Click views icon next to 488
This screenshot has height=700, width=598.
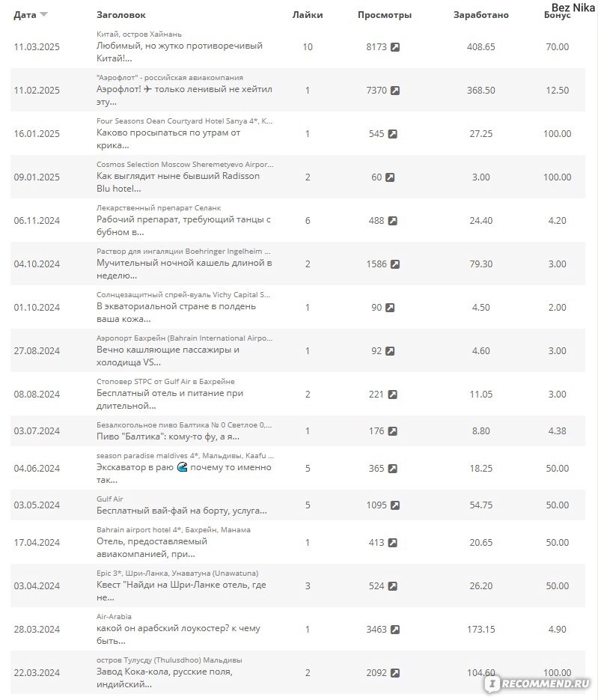(392, 221)
